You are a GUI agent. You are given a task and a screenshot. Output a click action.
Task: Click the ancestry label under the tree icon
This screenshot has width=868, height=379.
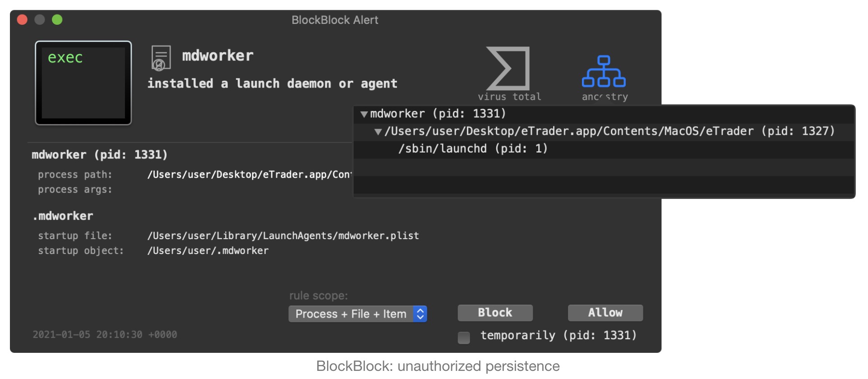605,97
